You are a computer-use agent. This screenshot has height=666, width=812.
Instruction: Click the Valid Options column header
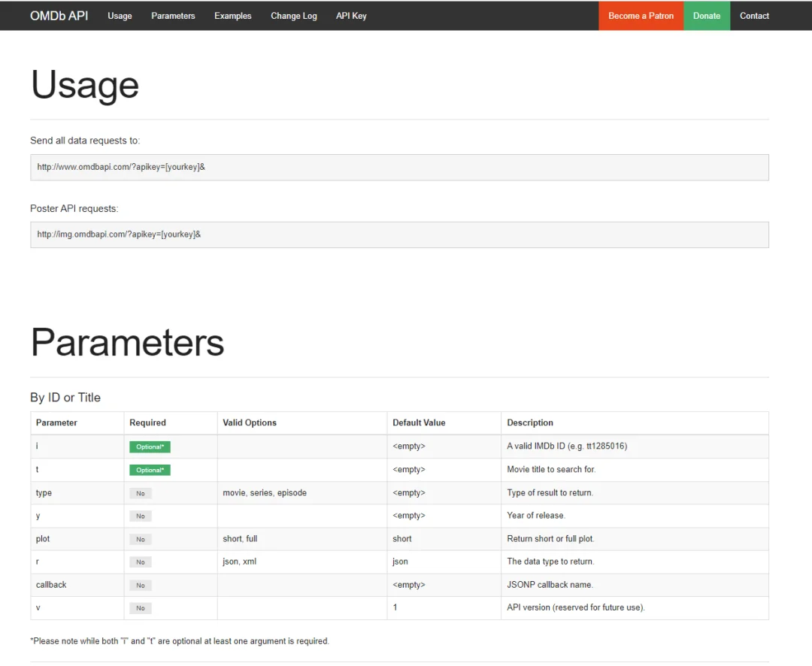250,422
